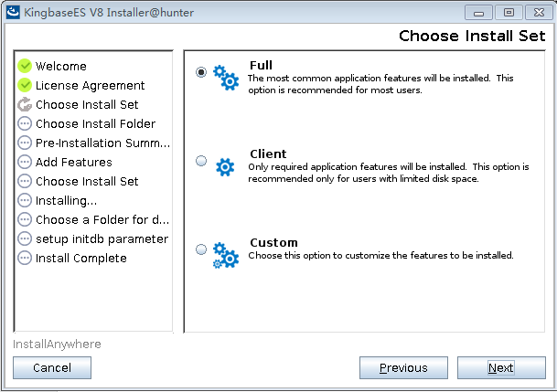This screenshot has height=392, width=557.
Task: Go back with the Previous button
Action: pos(403,368)
